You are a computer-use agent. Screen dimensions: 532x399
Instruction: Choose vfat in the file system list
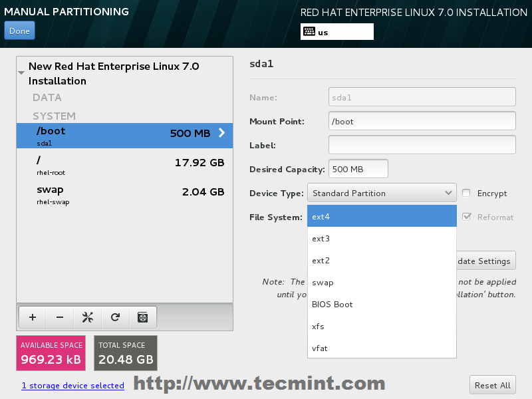click(x=382, y=348)
